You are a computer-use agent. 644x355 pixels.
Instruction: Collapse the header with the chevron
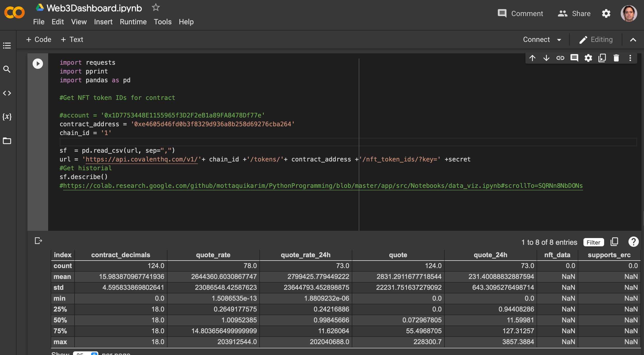point(633,40)
